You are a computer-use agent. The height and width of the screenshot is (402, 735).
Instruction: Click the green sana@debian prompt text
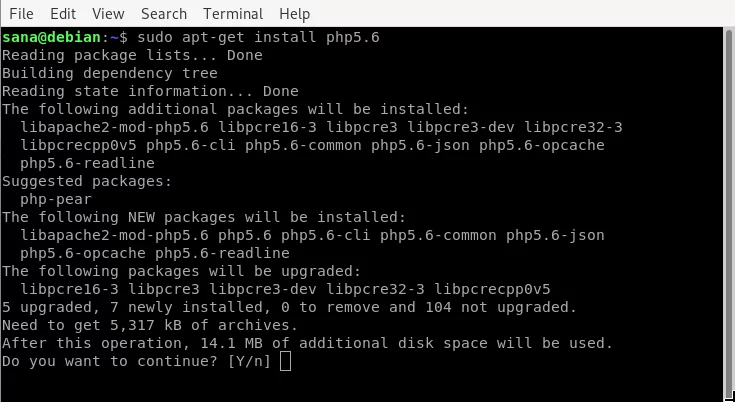pos(52,37)
